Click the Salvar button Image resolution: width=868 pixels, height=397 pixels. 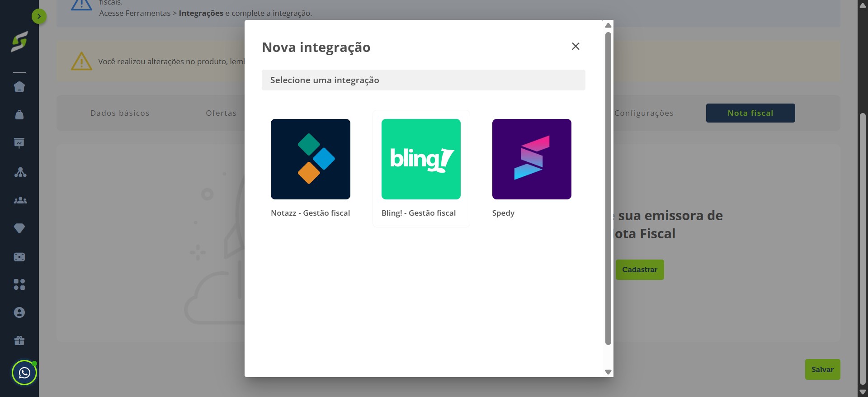click(x=822, y=369)
